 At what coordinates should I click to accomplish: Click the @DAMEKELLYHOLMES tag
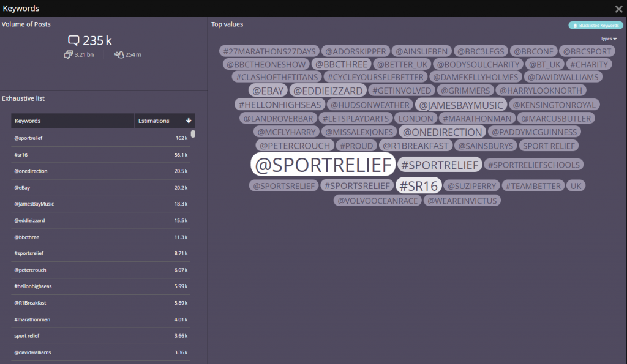(x=476, y=77)
